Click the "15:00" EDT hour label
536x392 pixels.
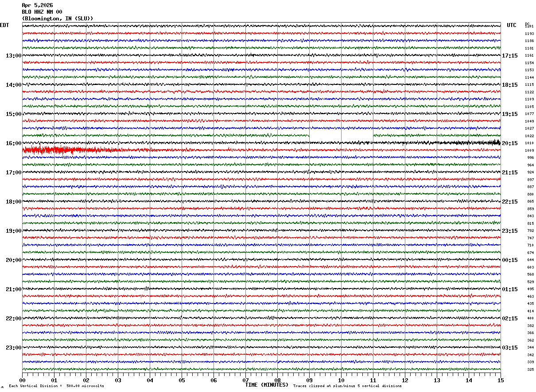pos(13,114)
